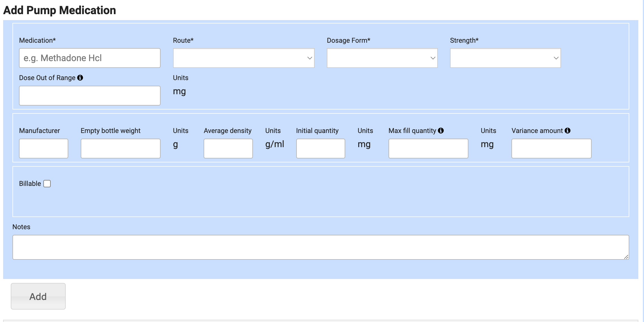Expand the Dosage Form dropdown

pos(382,58)
